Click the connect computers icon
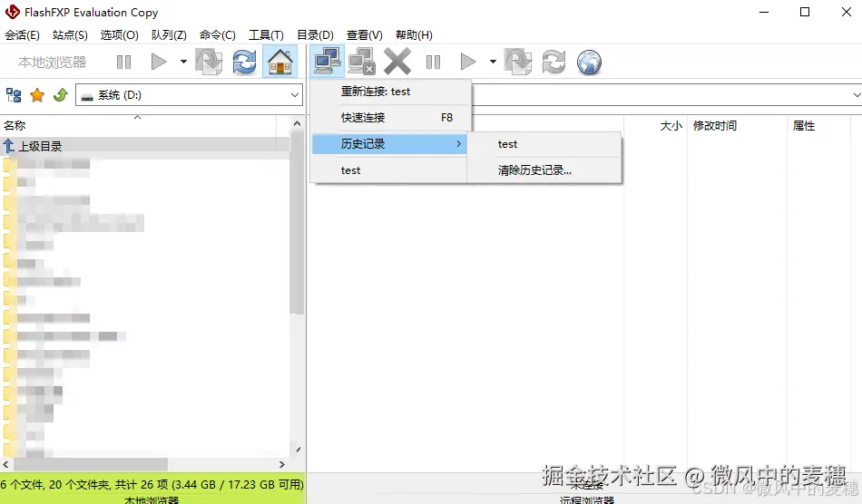Image resolution: width=862 pixels, height=504 pixels. [328, 62]
